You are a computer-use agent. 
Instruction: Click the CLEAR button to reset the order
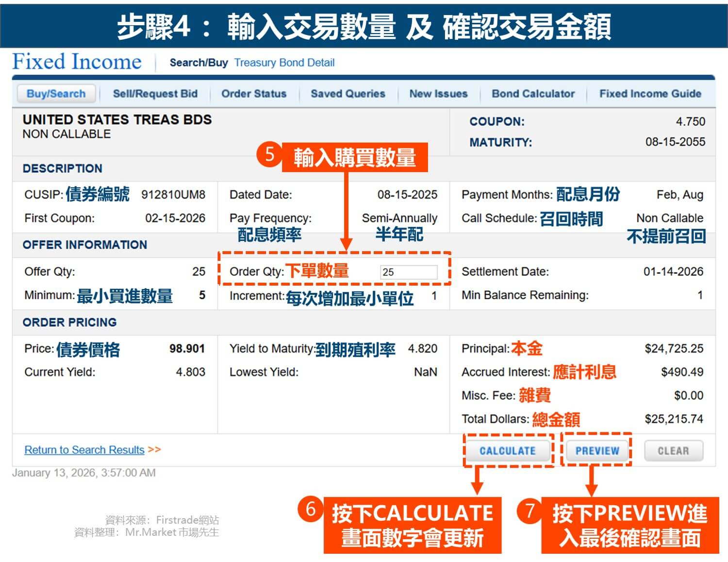(673, 450)
